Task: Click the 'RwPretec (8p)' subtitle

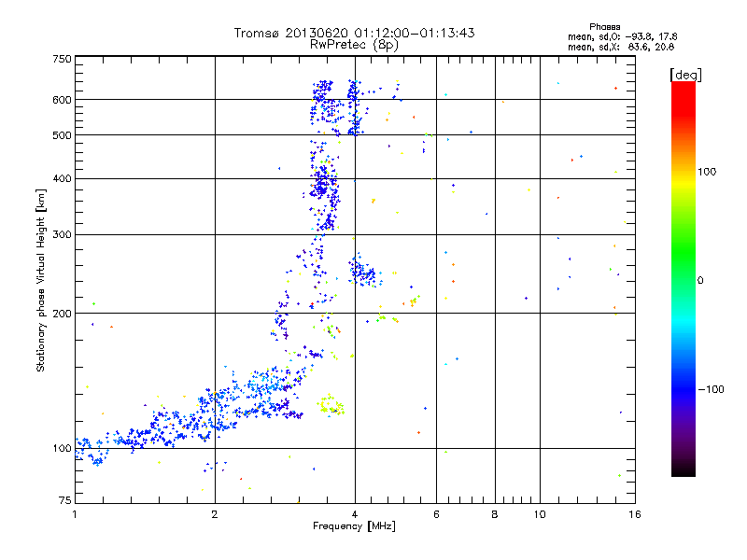Action: [x=354, y=45]
